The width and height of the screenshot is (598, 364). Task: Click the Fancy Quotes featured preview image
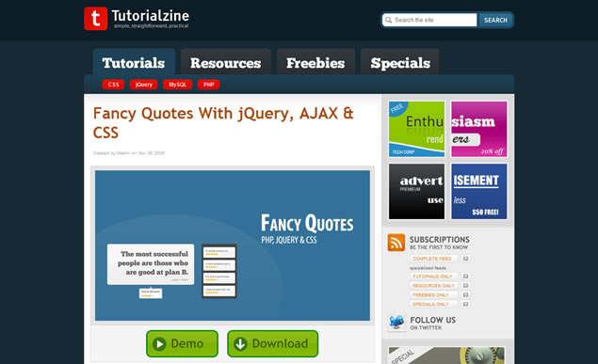pos(233,245)
